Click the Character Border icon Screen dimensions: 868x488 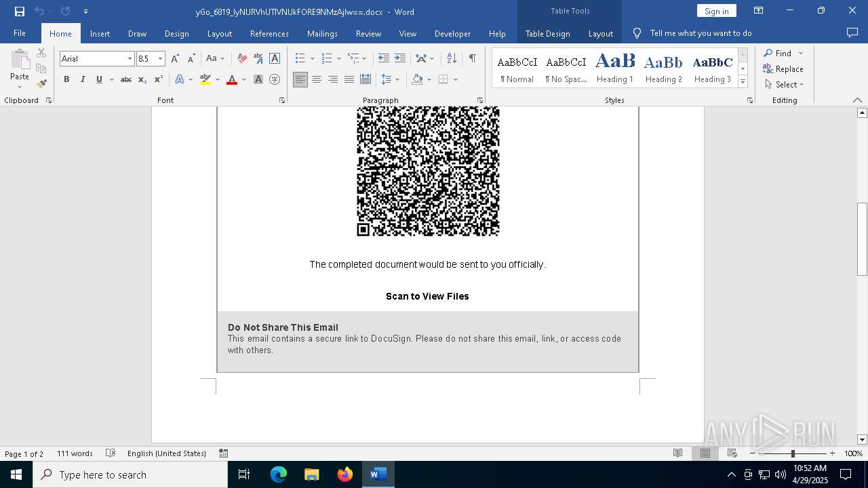pyautogui.click(x=275, y=59)
